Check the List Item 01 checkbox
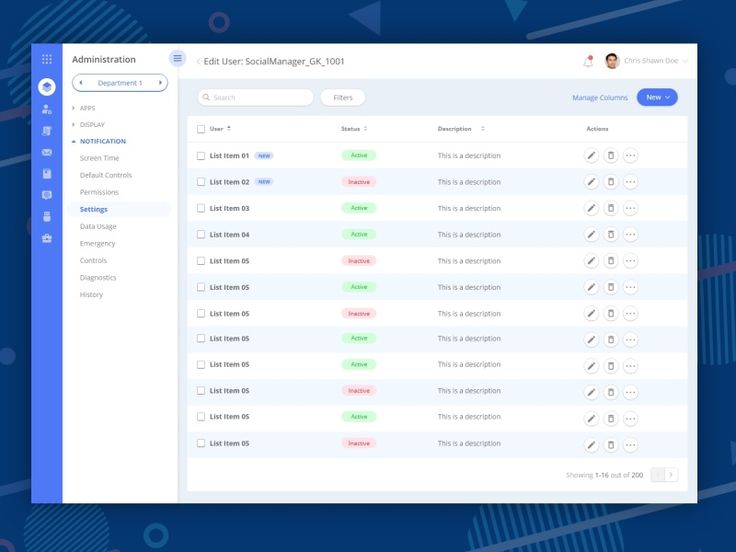Viewport: 736px width, 552px height. pyautogui.click(x=201, y=155)
